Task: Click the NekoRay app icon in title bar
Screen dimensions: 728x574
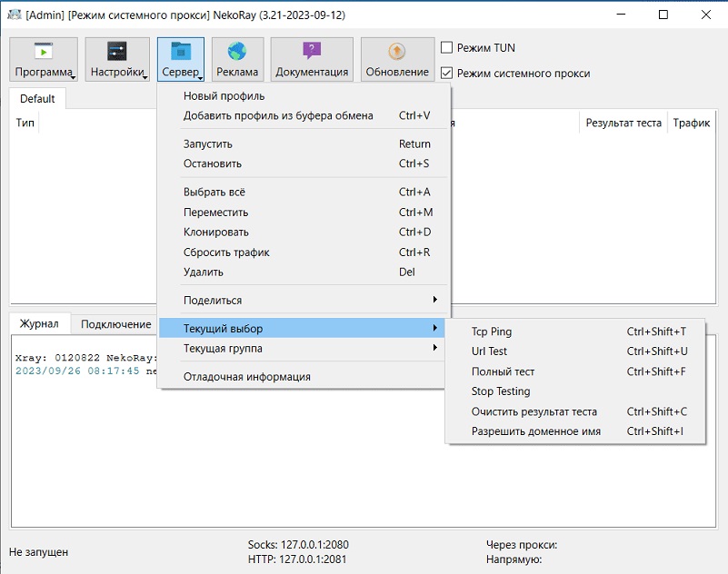Action: coord(15,15)
